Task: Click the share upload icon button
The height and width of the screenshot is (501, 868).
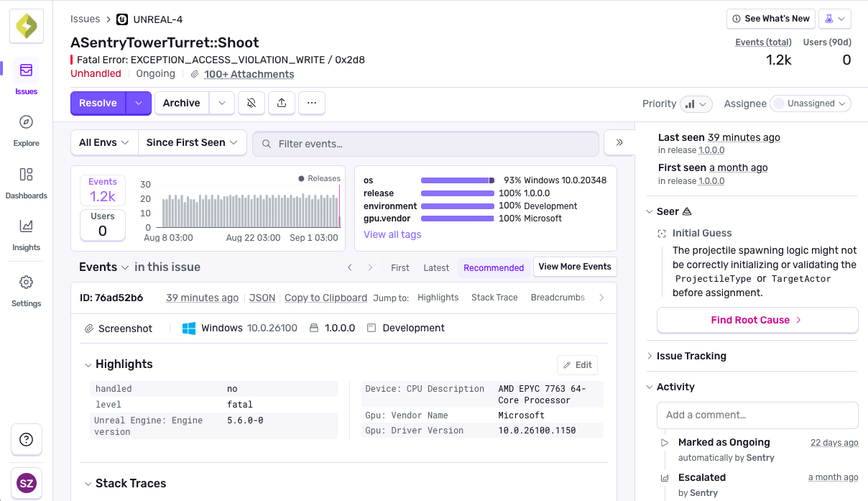Action: 282,103
